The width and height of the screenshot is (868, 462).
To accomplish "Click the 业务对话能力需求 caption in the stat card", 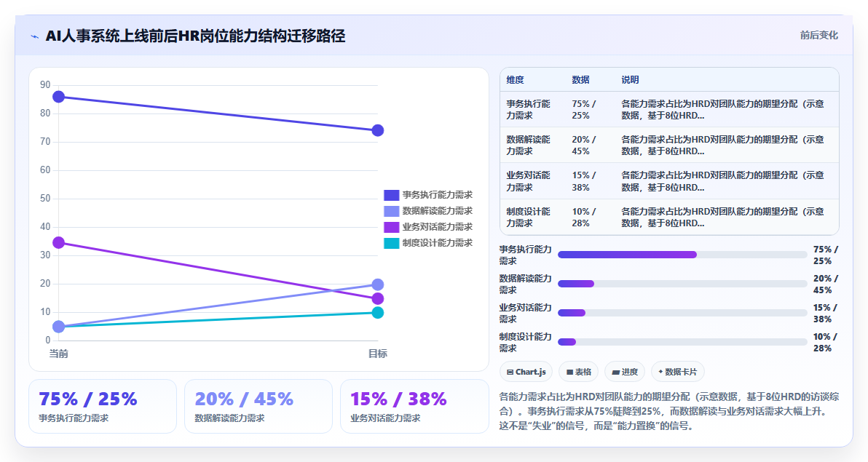I will pos(385,418).
